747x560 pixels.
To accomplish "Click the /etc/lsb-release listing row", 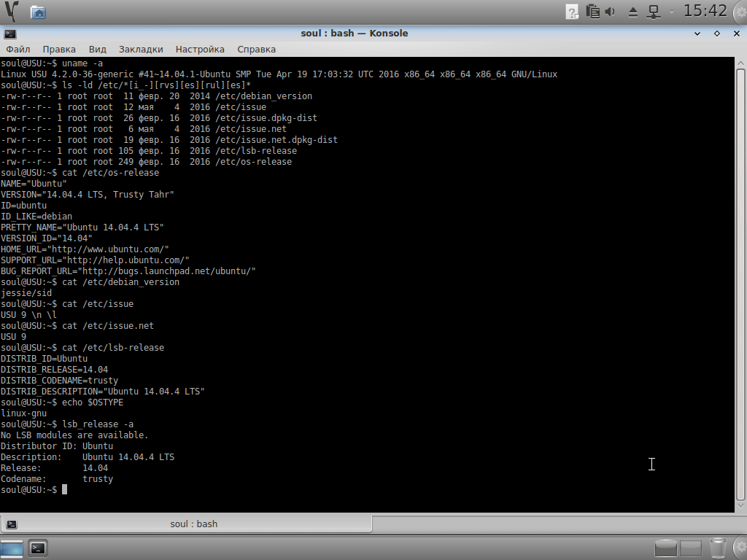I will tap(149, 151).
